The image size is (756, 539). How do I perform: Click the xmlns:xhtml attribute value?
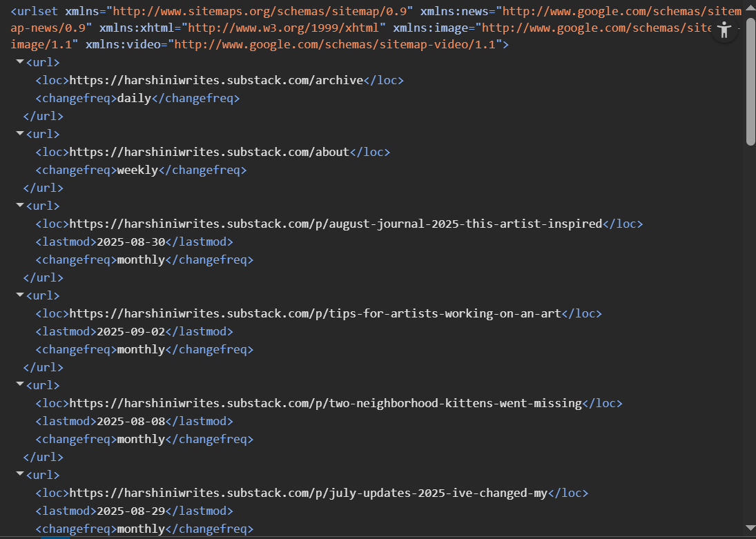[284, 28]
